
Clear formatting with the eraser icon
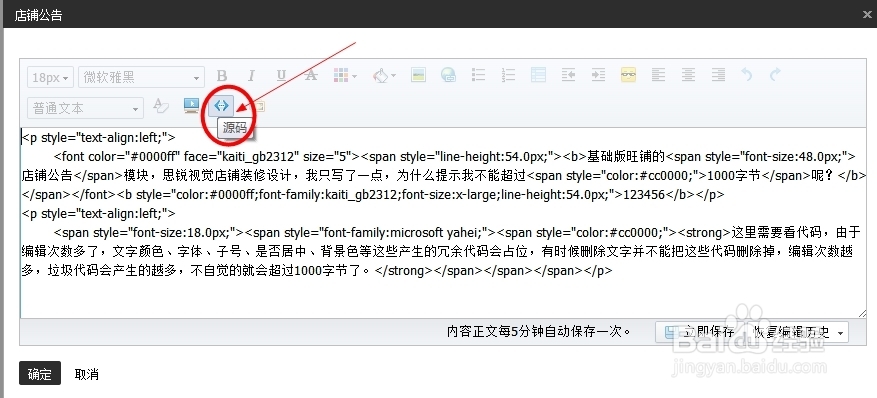161,106
